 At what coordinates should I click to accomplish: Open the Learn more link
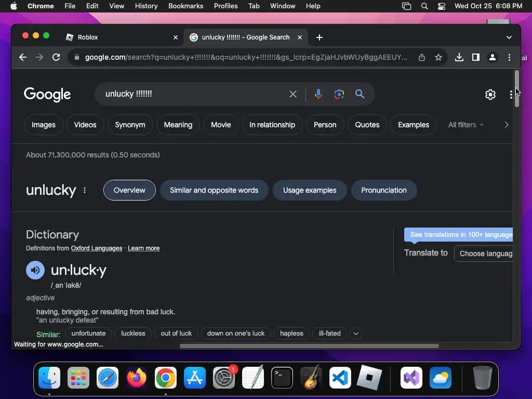click(143, 248)
